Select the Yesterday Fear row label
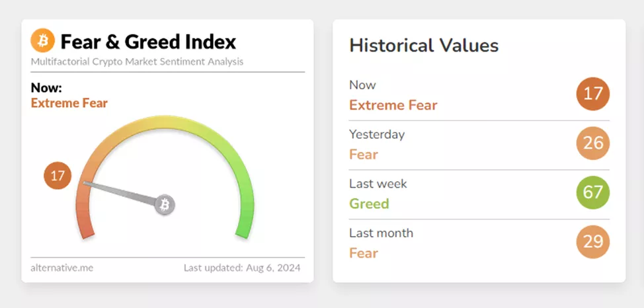Viewport: 644px width, 308px height. pos(364,155)
